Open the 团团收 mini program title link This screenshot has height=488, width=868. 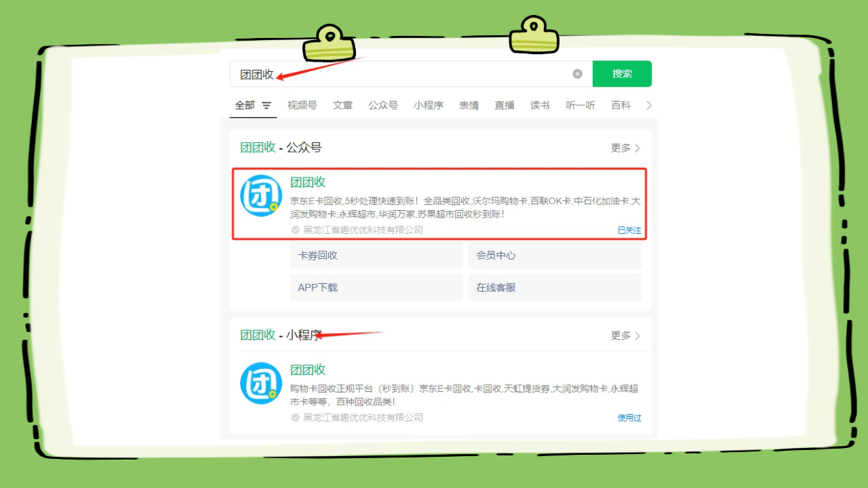click(308, 369)
